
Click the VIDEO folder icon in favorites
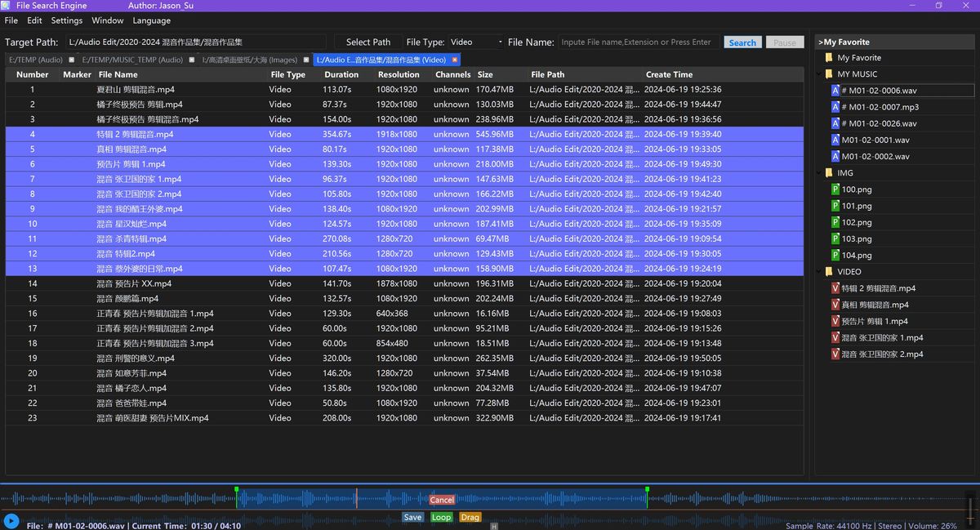pos(827,271)
